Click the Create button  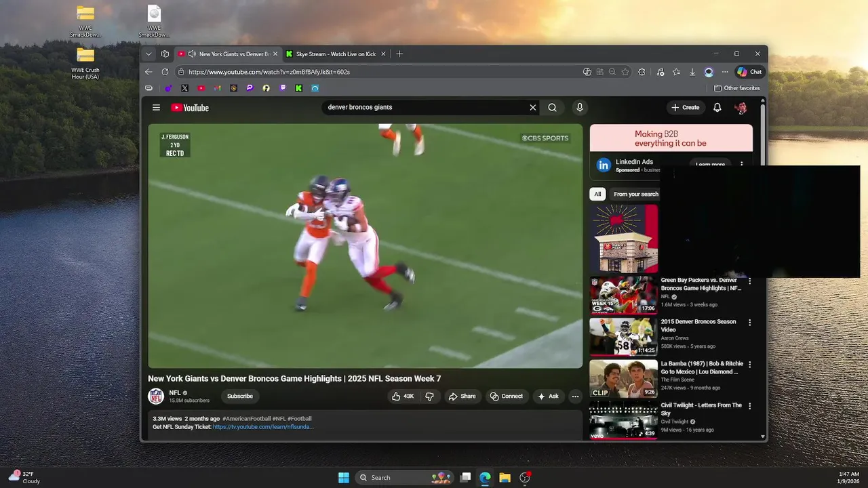[685, 107]
